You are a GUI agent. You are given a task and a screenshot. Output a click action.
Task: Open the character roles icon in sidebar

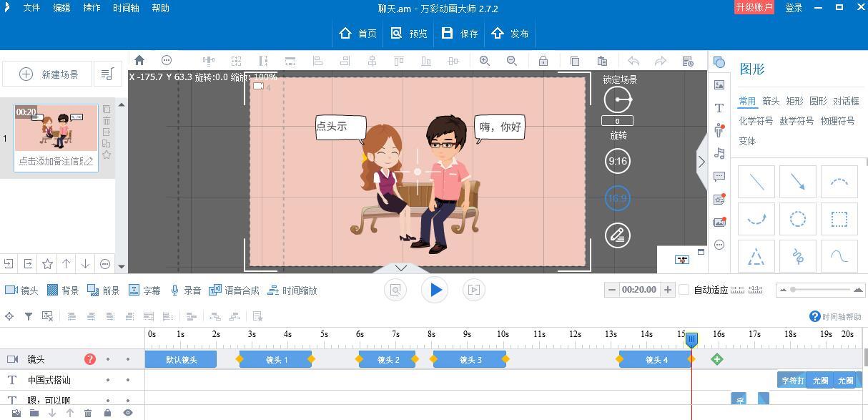coord(719,130)
